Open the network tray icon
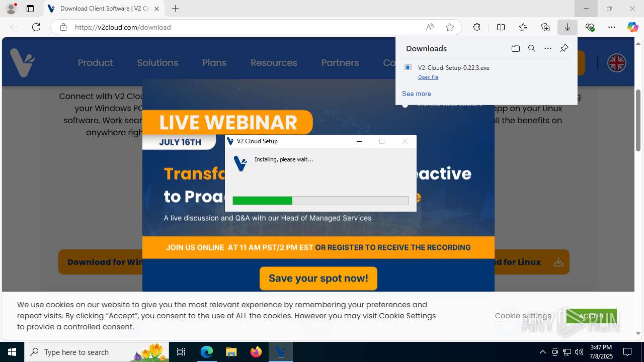This screenshot has width=644, height=362. pyautogui.click(x=567, y=352)
